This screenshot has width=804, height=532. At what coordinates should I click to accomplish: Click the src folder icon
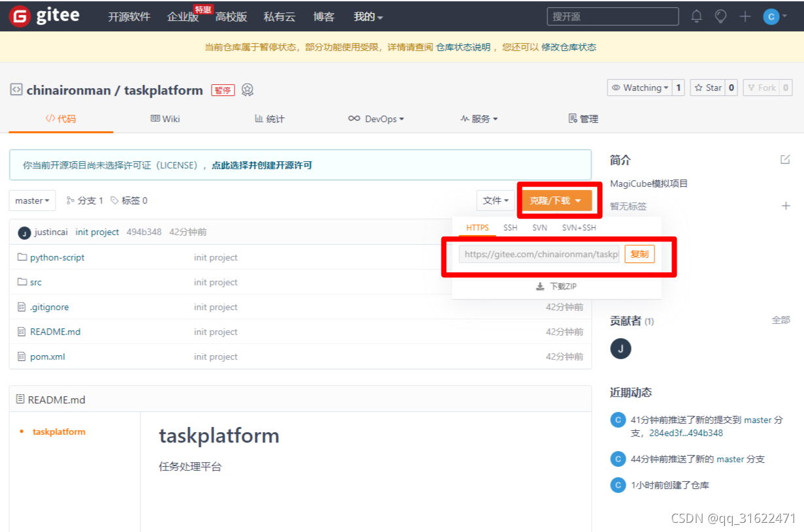click(22, 282)
